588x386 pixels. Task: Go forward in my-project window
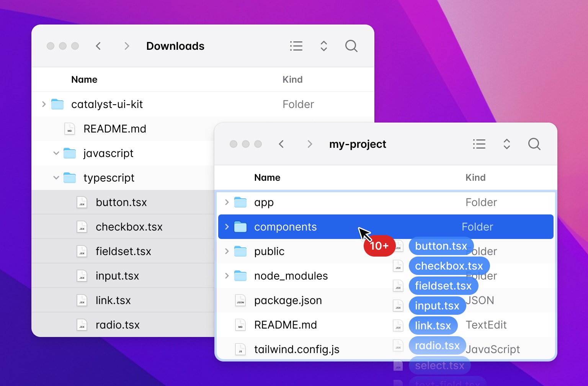(x=310, y=144)
